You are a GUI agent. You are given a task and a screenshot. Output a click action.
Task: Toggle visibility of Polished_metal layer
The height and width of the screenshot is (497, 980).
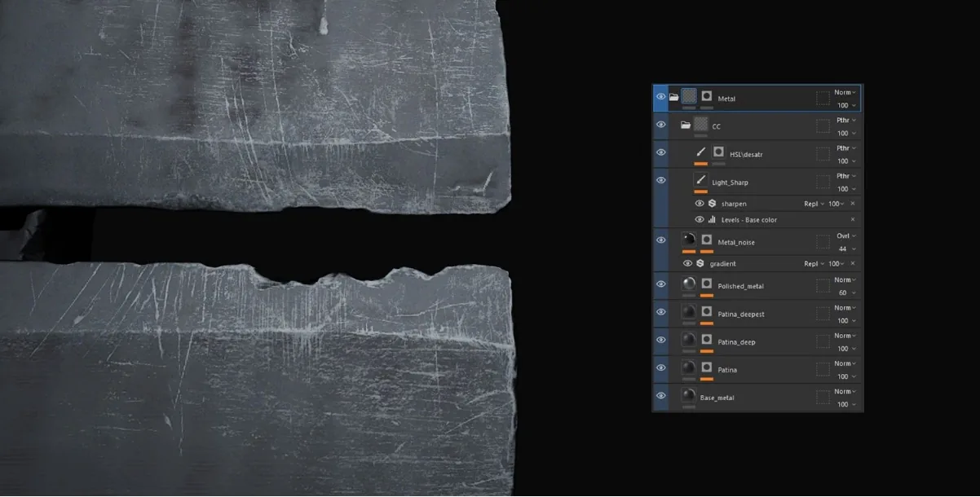coord(660,284)
